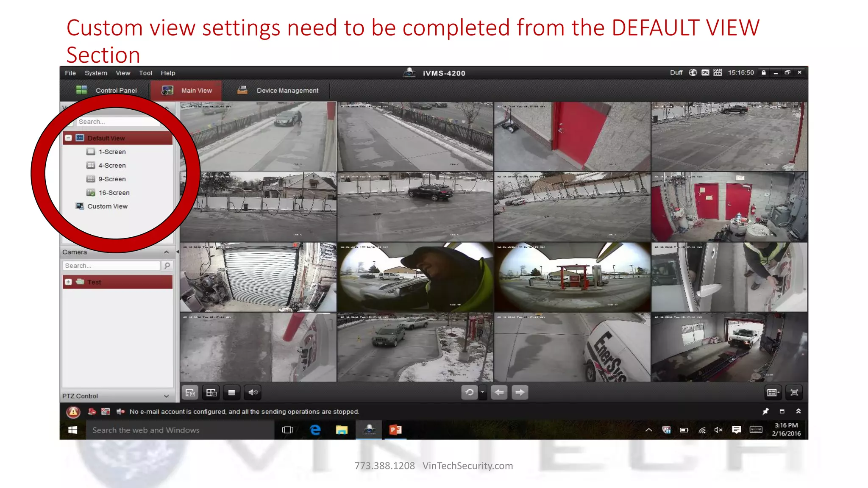This screenshot has height=488, width=868.
Task: Click the alarm picture status icon
Action: pyautogui.click(x=106, y=411)
